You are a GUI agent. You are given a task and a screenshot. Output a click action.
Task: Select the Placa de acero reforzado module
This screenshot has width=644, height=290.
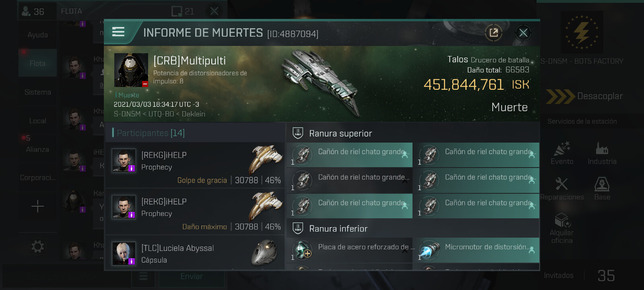(x=349, y=250)
